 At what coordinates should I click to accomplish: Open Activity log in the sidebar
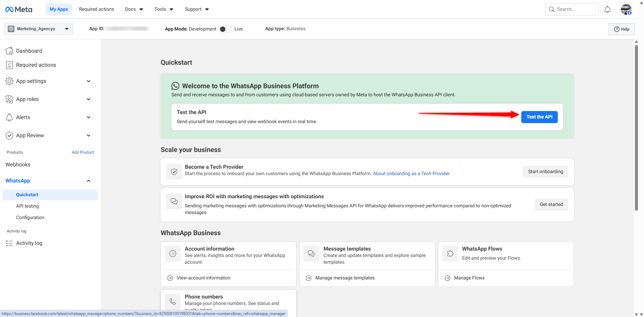29,243
